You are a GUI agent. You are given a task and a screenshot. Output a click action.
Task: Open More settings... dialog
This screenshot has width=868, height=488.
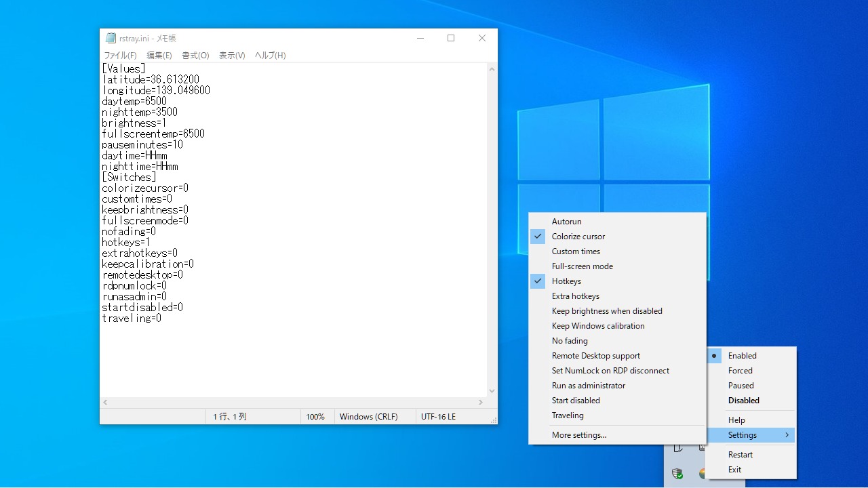(x=617, y=435)
